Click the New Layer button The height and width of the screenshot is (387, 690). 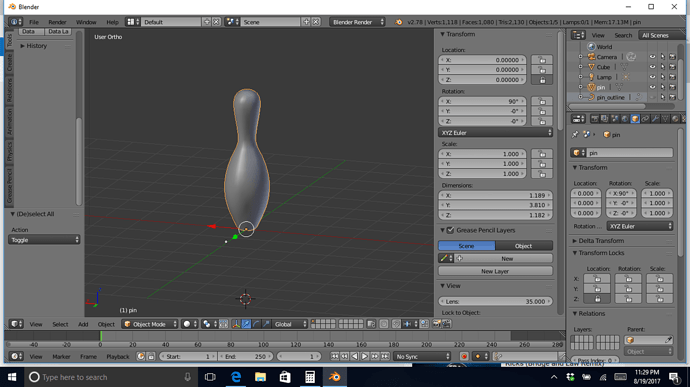tap(495, 271)
